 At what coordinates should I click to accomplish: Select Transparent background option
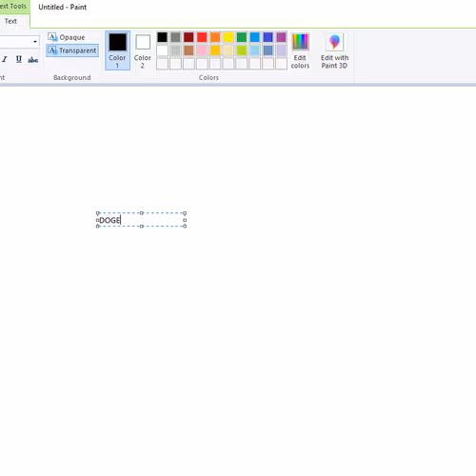tap(72, 50)
